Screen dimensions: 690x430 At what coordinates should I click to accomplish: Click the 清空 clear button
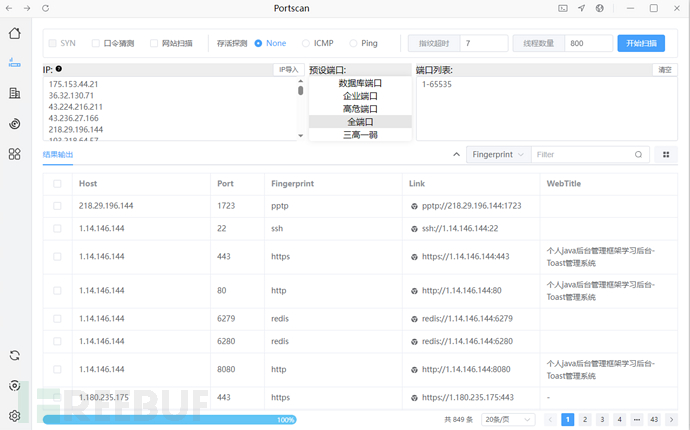pyautogui.click(x=664, y=70)
